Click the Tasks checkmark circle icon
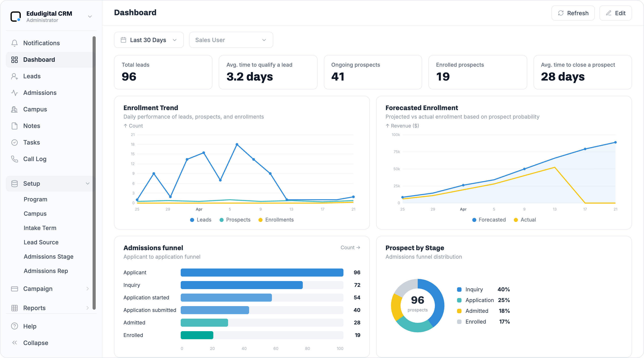Image resolution: width=644 pixels, height=358 pixels. point(15,143)
